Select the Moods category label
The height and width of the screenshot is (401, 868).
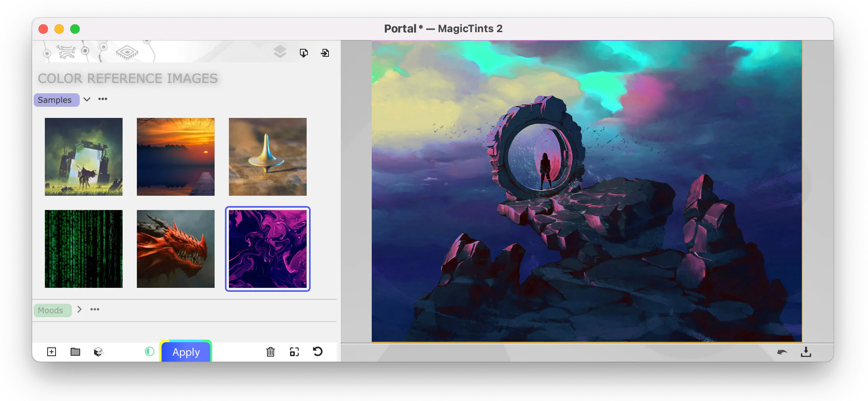click(x=51, y=310)
